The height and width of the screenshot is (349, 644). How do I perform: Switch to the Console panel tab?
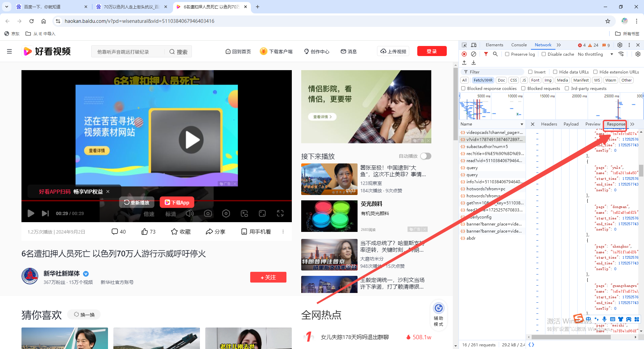click(x=519, y=45)
